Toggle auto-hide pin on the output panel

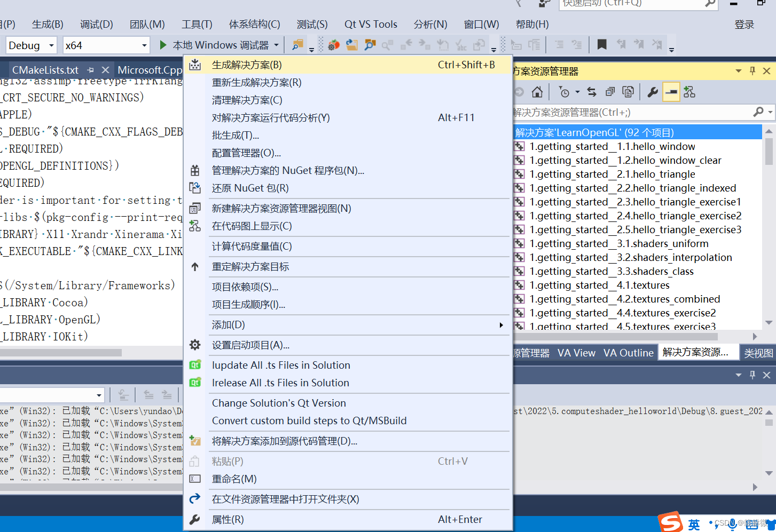click(x=753, y=375)
